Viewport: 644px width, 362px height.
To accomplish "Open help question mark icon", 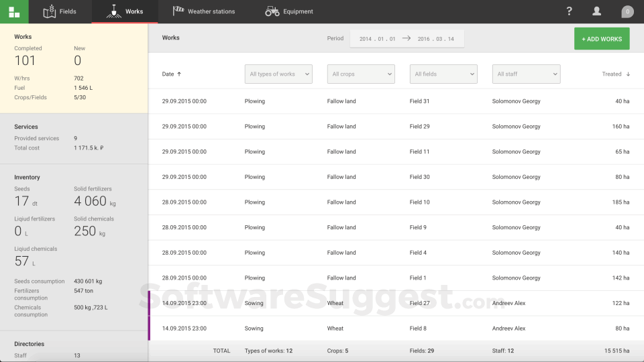I will click(569, 11).
